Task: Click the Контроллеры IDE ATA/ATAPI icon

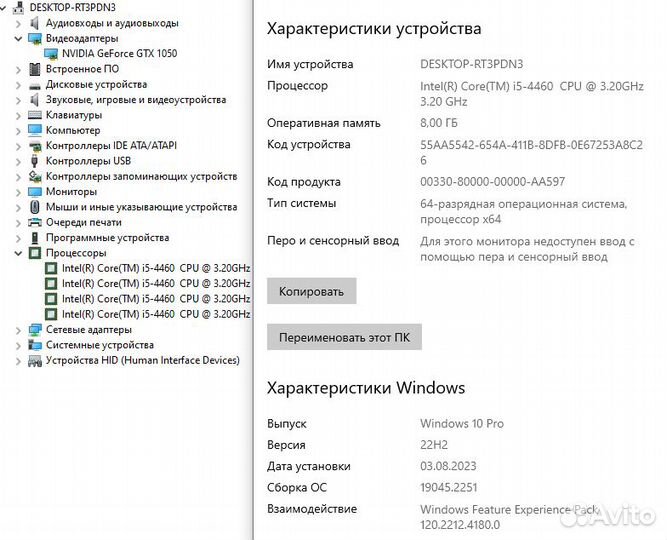Action: [34, 146]
